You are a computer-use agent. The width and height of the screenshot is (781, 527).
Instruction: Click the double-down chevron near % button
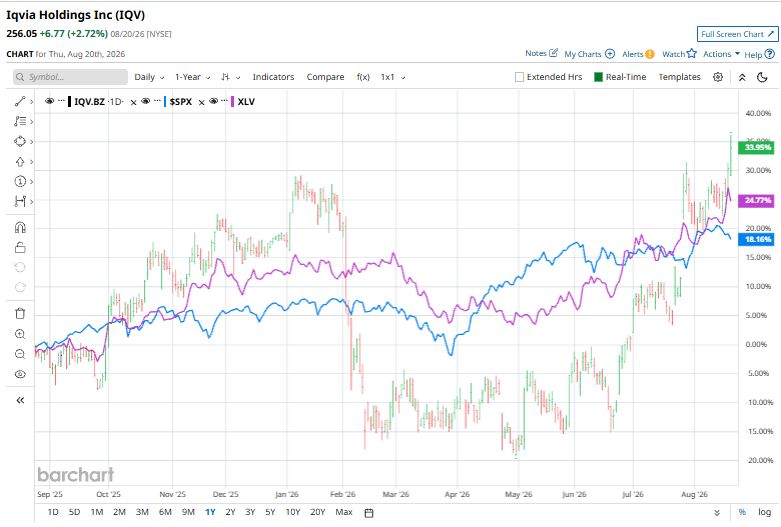click(717, 513)
